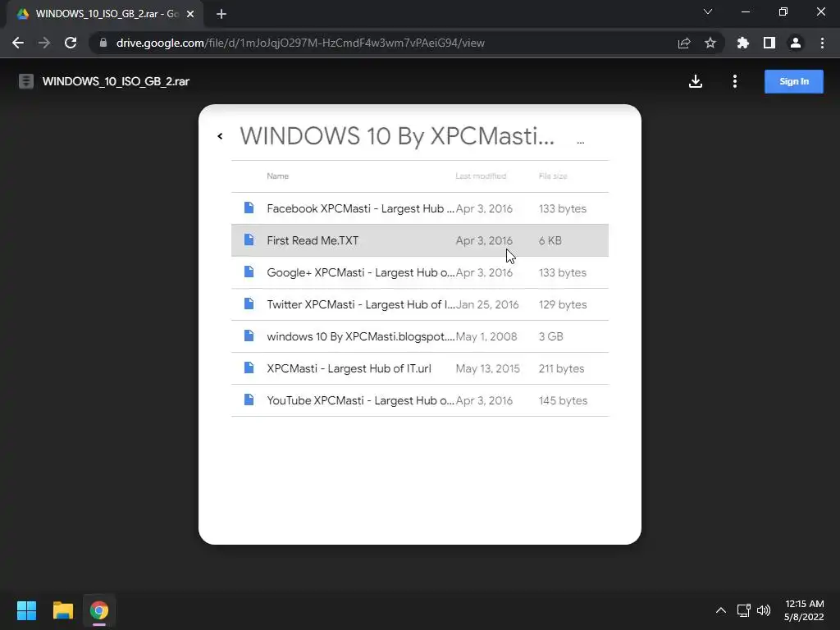Select the Google+ XPCMasti file icon
The image size is (840, 630).
tap(249, 272)
